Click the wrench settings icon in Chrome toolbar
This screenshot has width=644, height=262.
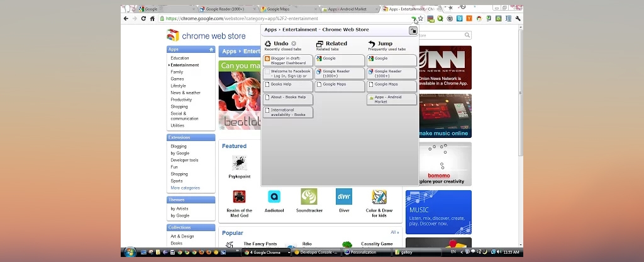coord(518,18)
